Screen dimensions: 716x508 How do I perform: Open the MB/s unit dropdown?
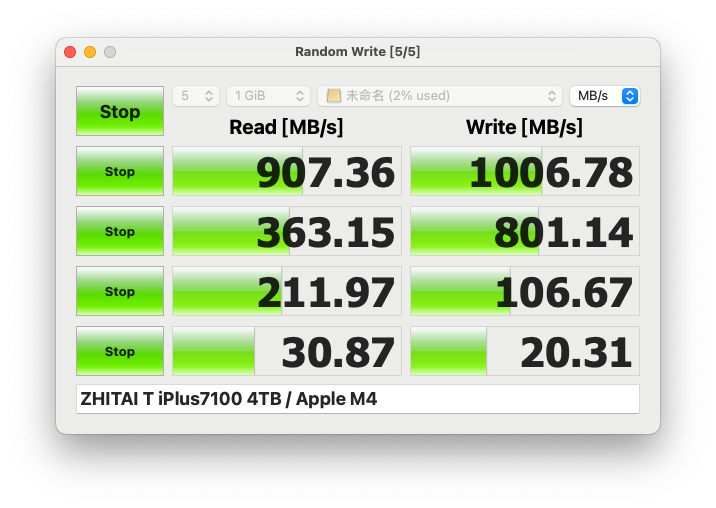click(605, 96)
